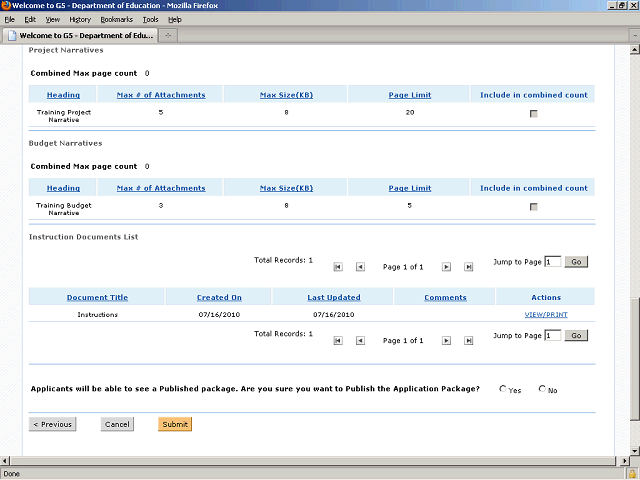Go to last page in lower pagination
Viewport: 640px width, 480px height.
click(469, 340)
